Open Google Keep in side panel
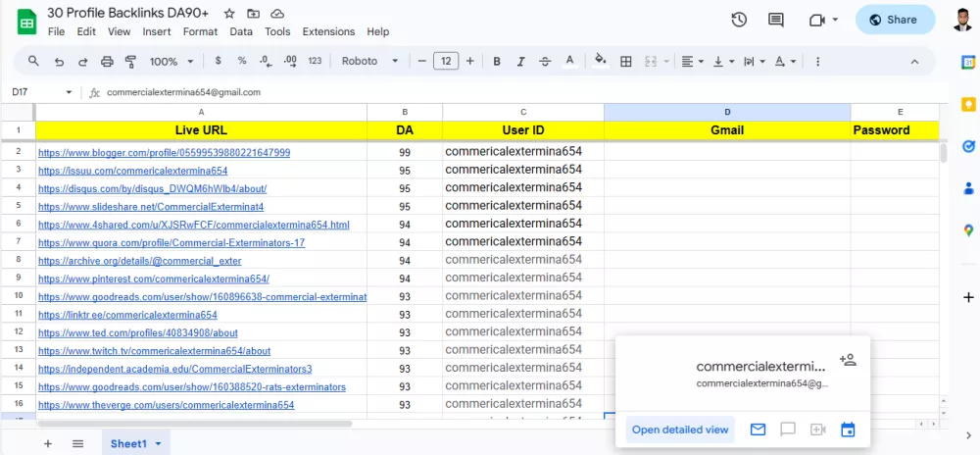The image size is (980, 455). click(968, 104)
